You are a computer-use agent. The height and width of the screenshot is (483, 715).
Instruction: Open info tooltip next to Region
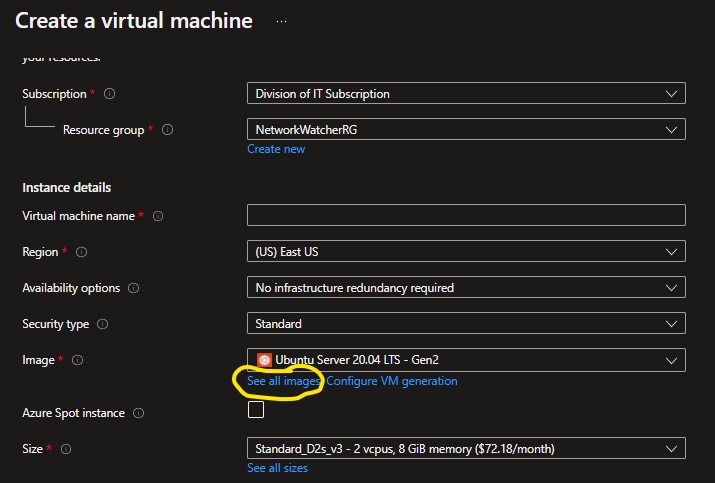click(x=81, y=252)
